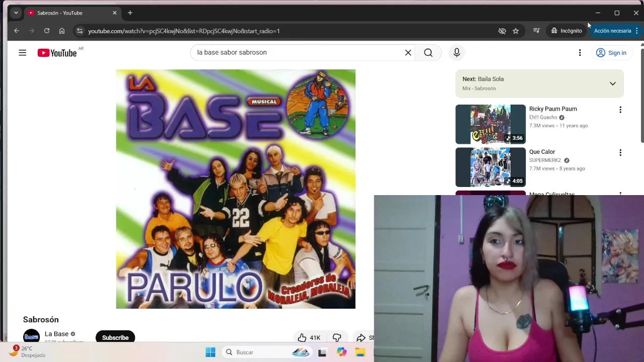
Task: Subscribe to La Base channel
Action: click(115, 337)
